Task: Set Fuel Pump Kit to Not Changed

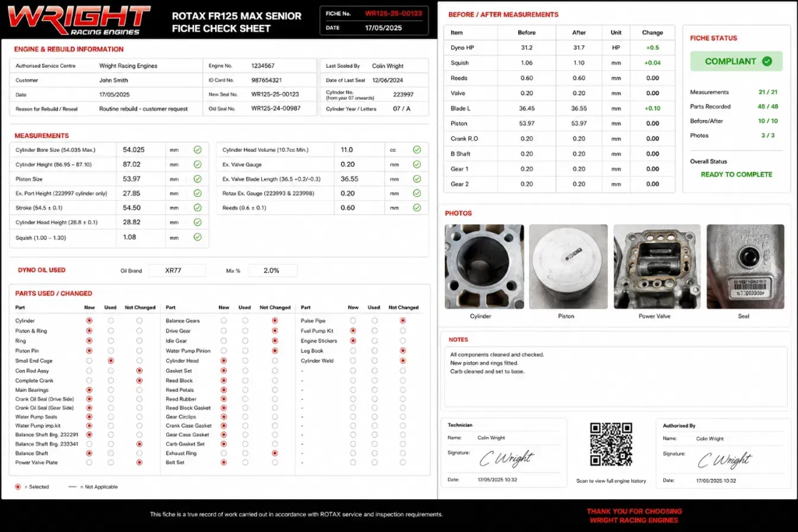Action: [x=403, y=330]
